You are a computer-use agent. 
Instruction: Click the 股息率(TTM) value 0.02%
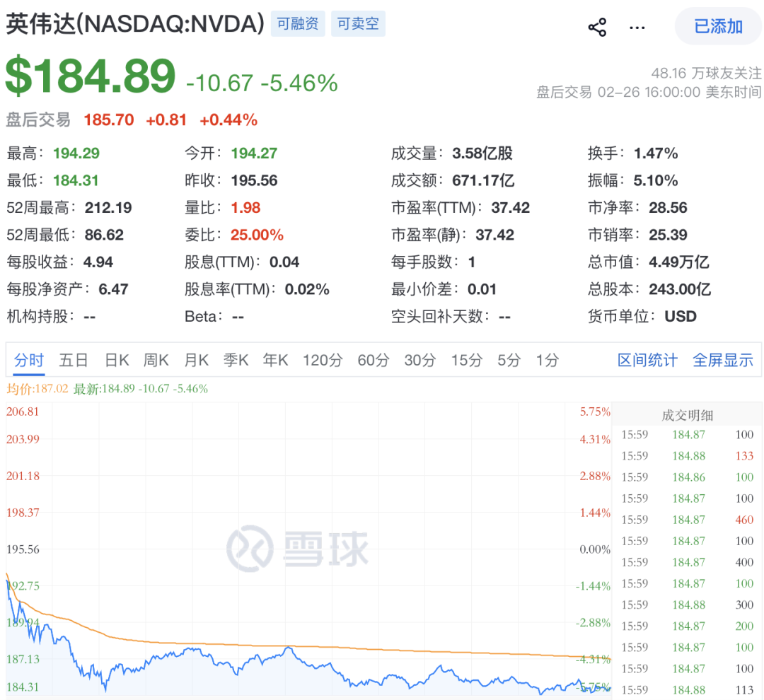(307, 290)
